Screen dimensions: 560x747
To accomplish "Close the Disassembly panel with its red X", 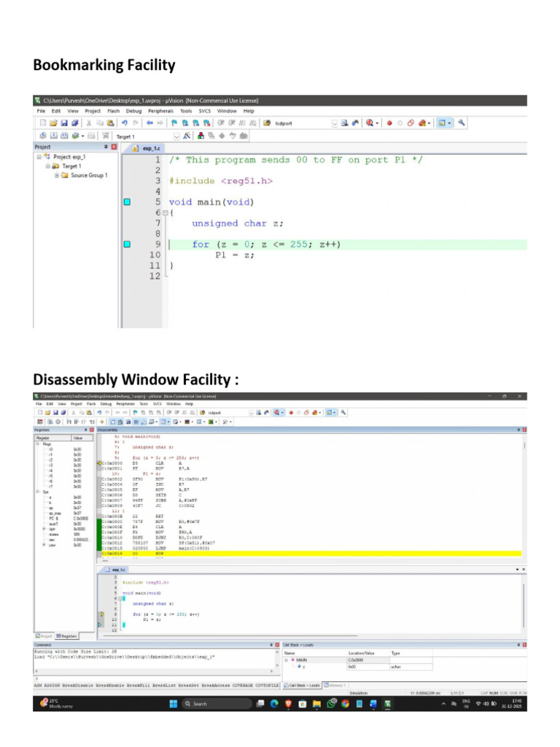I will pyautogui.click(x=524, y=430).
